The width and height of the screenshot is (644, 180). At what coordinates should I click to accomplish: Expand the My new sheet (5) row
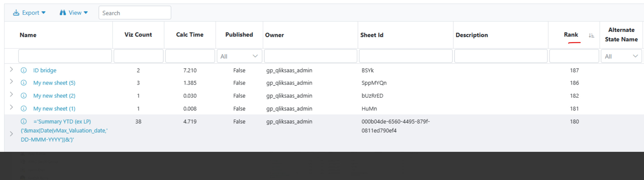(x=11, y=81)
